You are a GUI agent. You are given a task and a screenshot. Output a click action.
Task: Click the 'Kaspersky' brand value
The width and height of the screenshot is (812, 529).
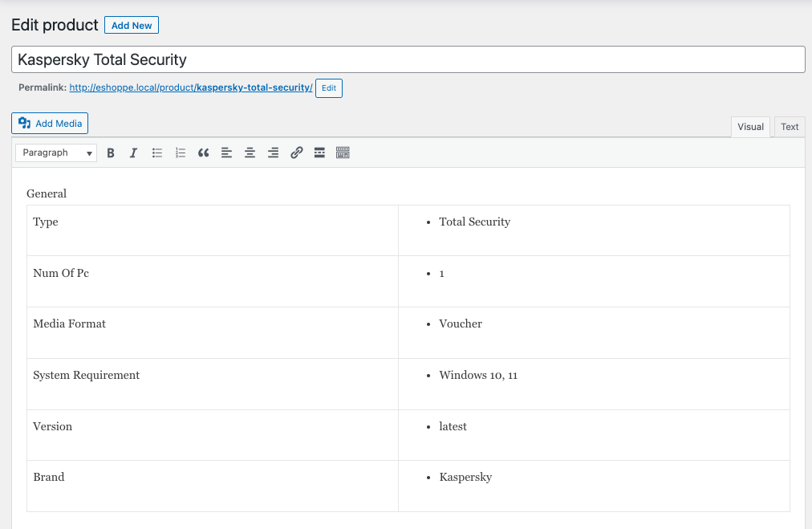pos(465,477)
